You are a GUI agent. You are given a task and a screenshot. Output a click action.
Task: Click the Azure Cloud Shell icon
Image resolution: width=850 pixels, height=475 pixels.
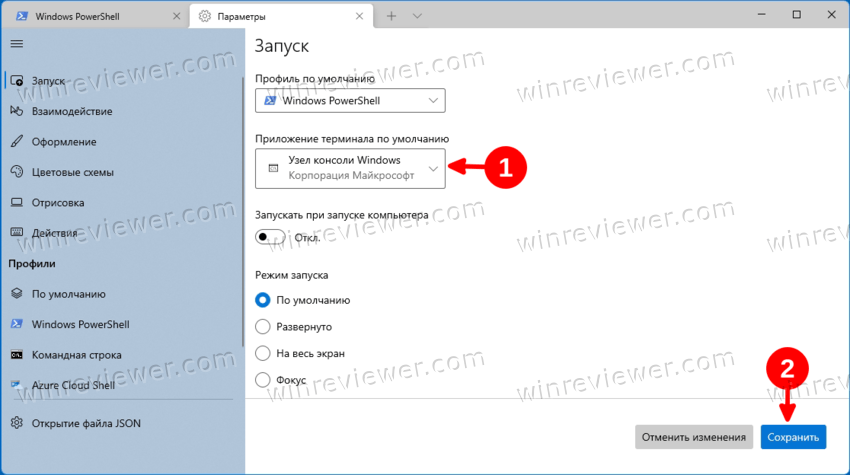coord(17,385)
